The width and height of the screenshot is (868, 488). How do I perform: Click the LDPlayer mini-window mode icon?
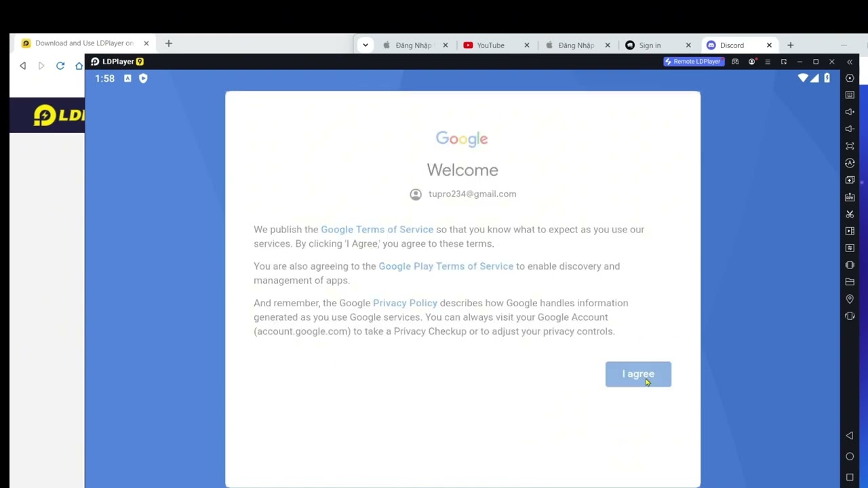point(784,62)
